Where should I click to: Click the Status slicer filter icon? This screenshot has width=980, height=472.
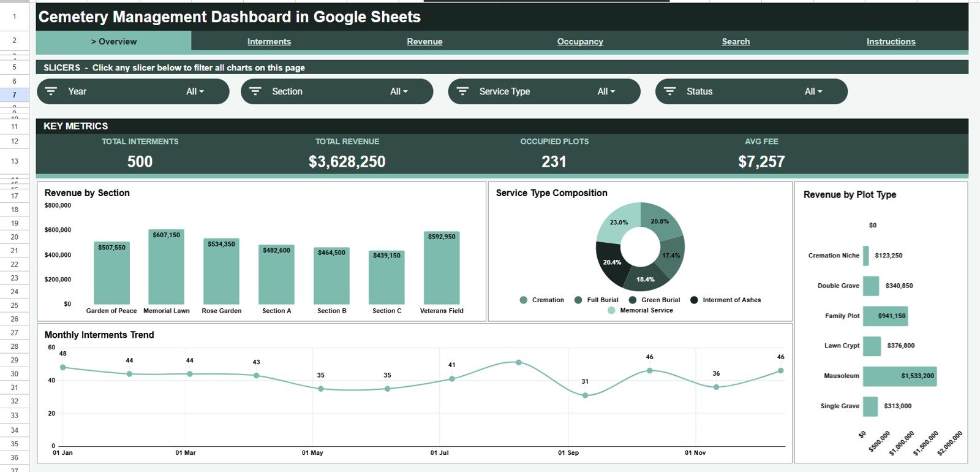coord(670,91)
